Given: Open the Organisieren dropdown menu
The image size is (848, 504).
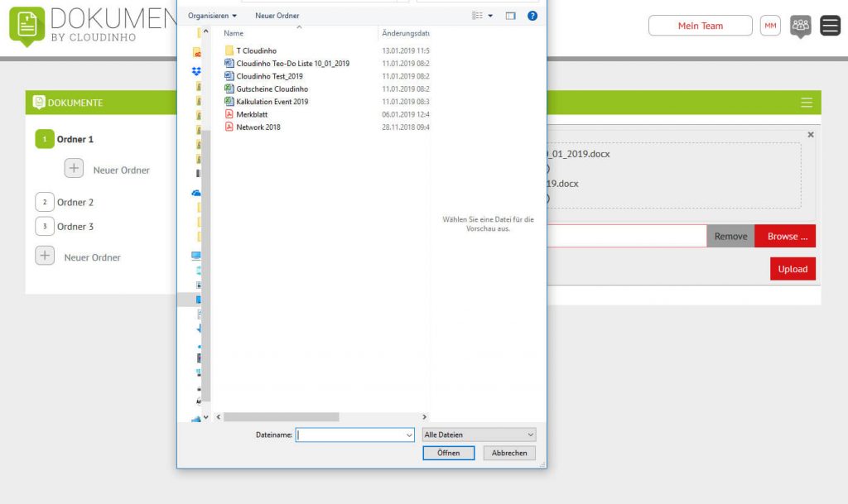Looking at the screenshot, I should [213, 16].
